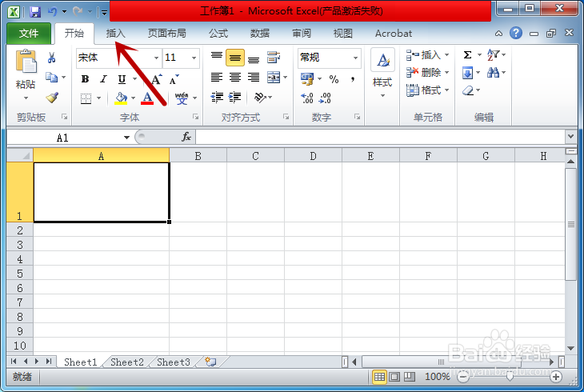The width and height of the screenshot is (584, 392).
Task: Expand the Name Box A1 dropdown
Action: (x=126, y=138)
